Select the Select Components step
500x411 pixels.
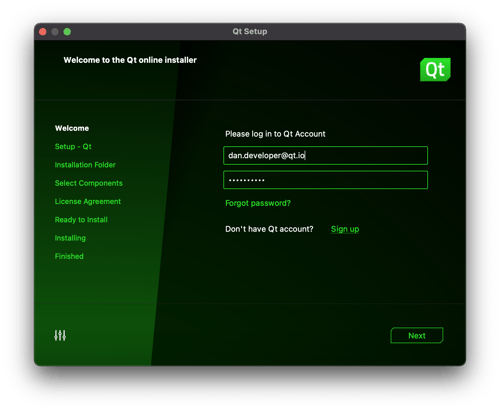click(89, 183)
